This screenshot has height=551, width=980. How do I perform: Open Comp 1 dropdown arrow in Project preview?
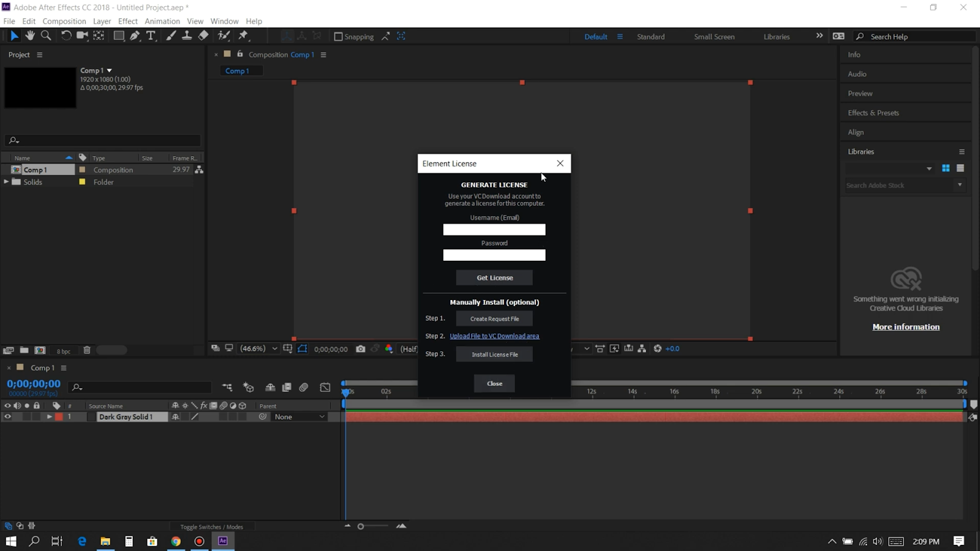pyautogui.click(x=110, y=70)
